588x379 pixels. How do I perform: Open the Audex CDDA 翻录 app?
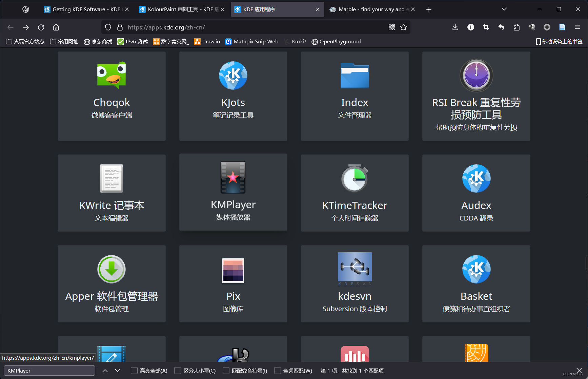click(476, 193)
